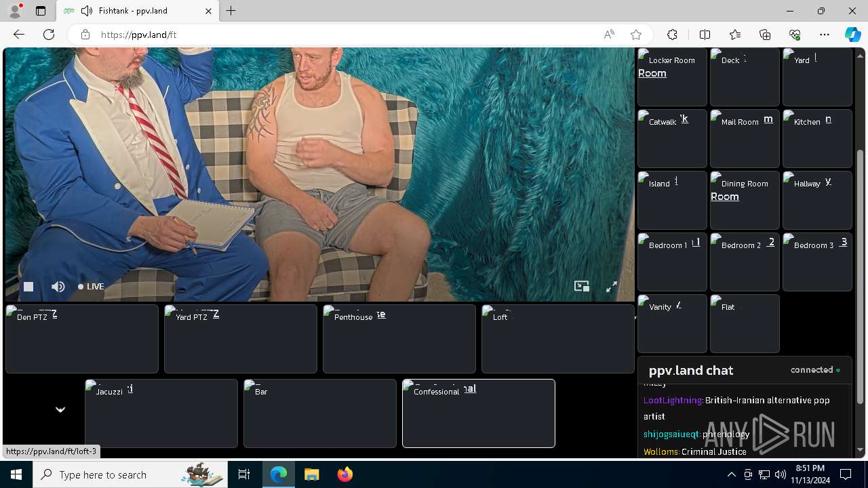Jump to the LIVE indicator

91,287
